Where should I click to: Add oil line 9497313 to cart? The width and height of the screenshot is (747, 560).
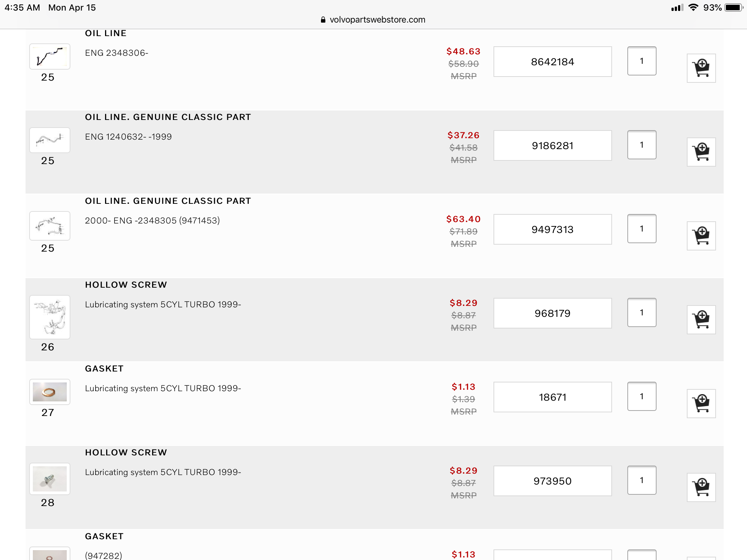pyautogui.click(x=701, y=236)
